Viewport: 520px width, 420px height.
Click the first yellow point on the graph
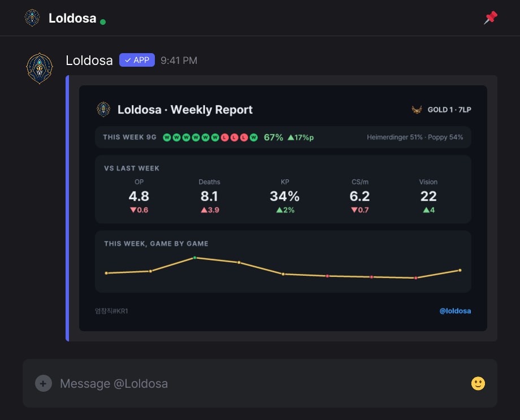click(106, 273)
